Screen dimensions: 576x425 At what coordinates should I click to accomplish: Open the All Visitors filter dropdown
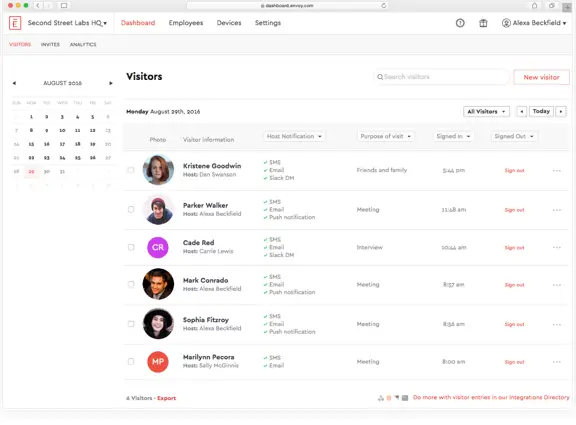pyautogui.click(x=486, y=111)
